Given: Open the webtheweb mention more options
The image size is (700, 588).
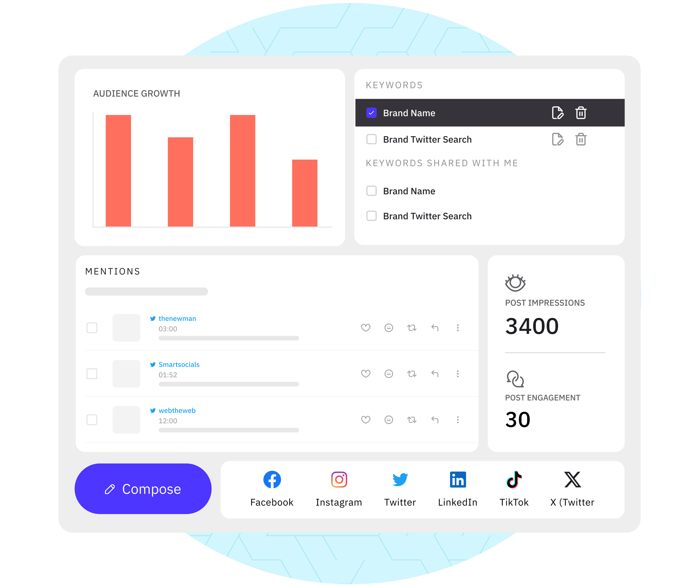Looking at the screenshot, I should click(x=458, y=419).
